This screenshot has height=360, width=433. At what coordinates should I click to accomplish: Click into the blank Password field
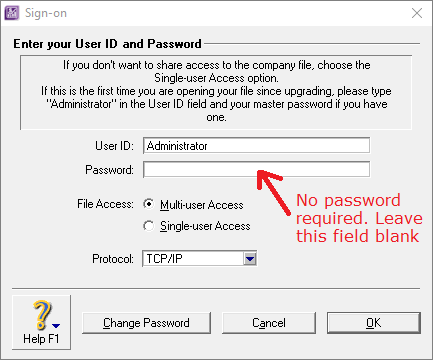tap(256, 170)
